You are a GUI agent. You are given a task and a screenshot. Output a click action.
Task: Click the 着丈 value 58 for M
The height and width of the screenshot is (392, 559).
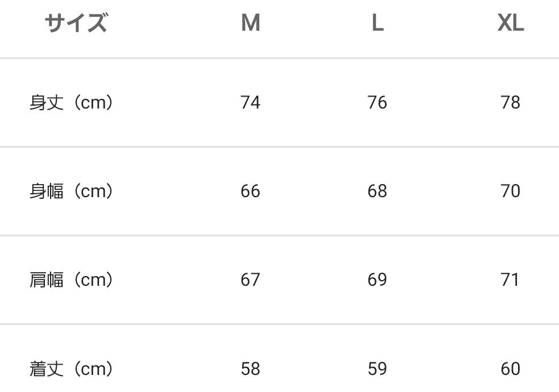tap(250, 369)
